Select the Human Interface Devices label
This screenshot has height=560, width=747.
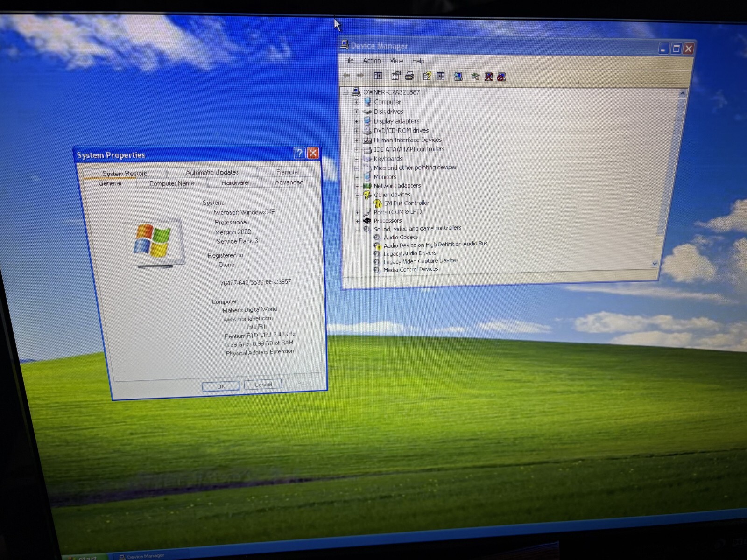[x=408, y=140]
